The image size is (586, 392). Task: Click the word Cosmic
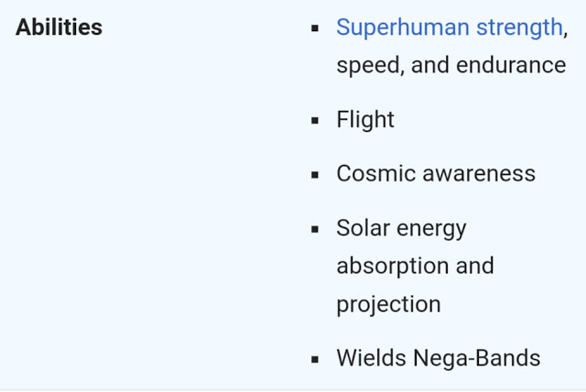(x=376, y=173)
